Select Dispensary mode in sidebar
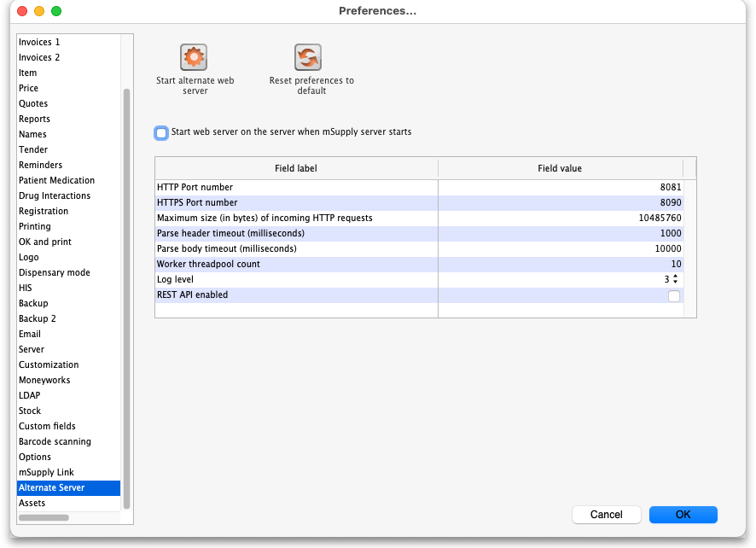The image size is (756, 548). click(x=54, y=272)
